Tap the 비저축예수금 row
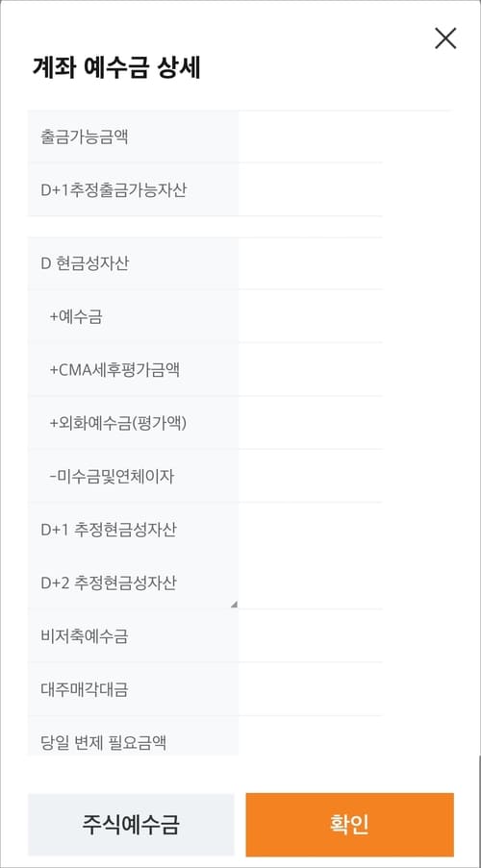481x868 pixels. pyautogui.click(x=205, y=636)
